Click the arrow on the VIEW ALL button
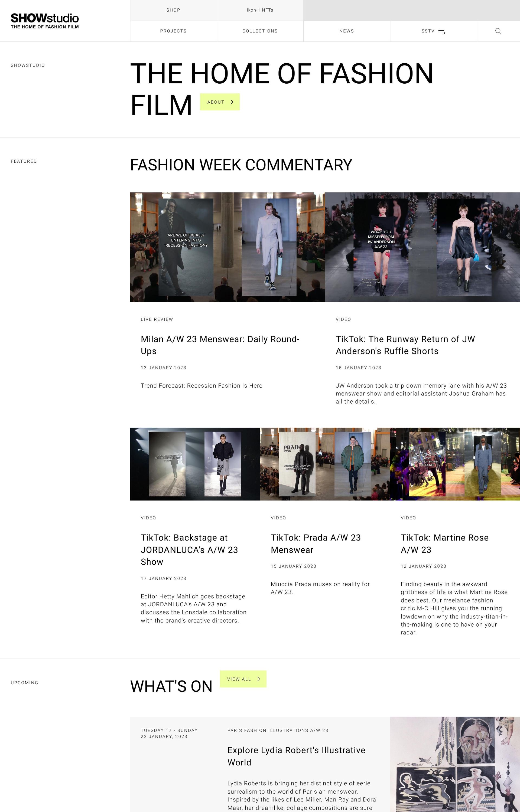Screen dimensions: 520x812 click(259, 679)
